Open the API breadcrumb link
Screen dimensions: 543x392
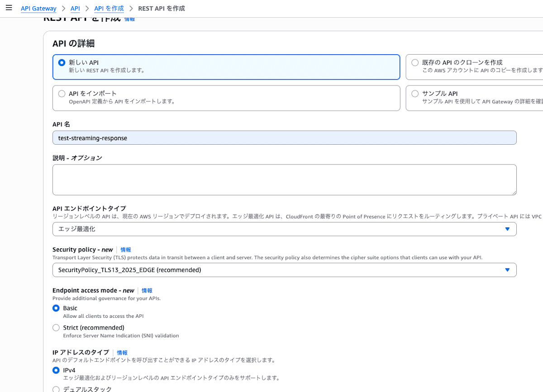coord(75,8)
